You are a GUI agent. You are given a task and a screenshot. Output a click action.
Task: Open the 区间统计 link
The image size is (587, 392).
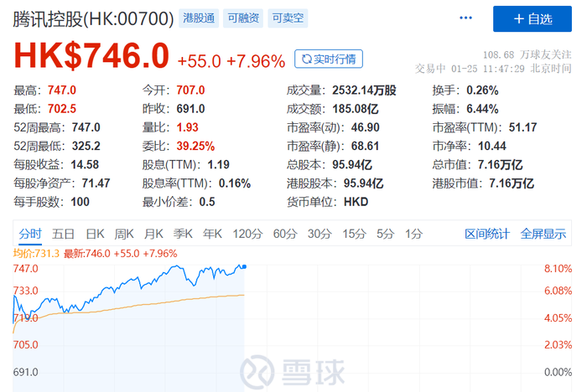487,234
